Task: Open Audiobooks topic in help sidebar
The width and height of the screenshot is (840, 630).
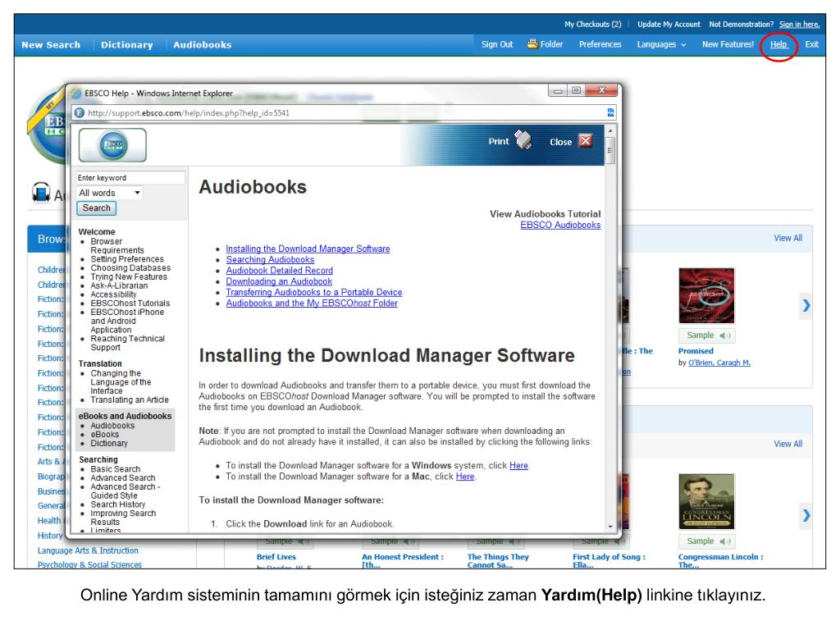Action: [x=112, y=426]
